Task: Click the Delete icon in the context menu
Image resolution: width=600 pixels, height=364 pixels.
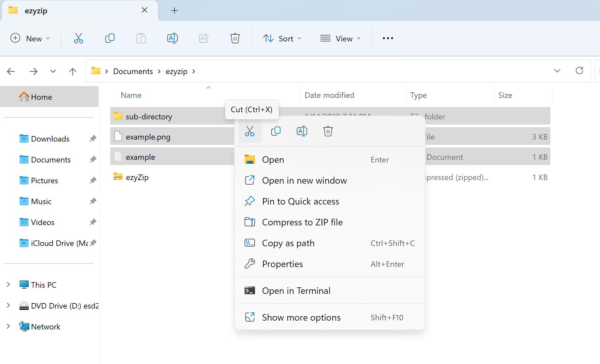Action: [x=328, y=131]
